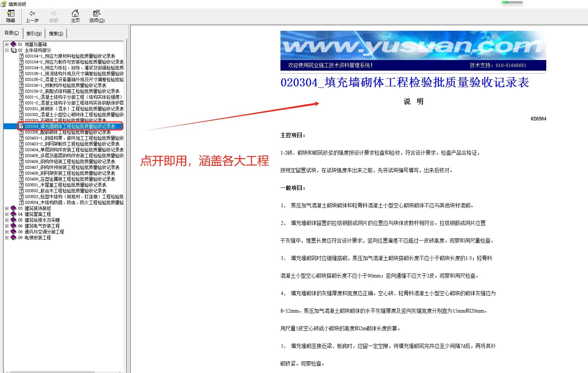Click the green progress indicator at top right
The width and height of the screenshot is (588, 373).
(x=511, y=3)
